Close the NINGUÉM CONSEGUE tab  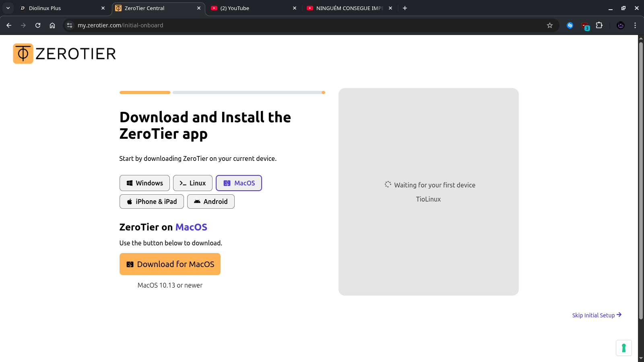[390, 8]
